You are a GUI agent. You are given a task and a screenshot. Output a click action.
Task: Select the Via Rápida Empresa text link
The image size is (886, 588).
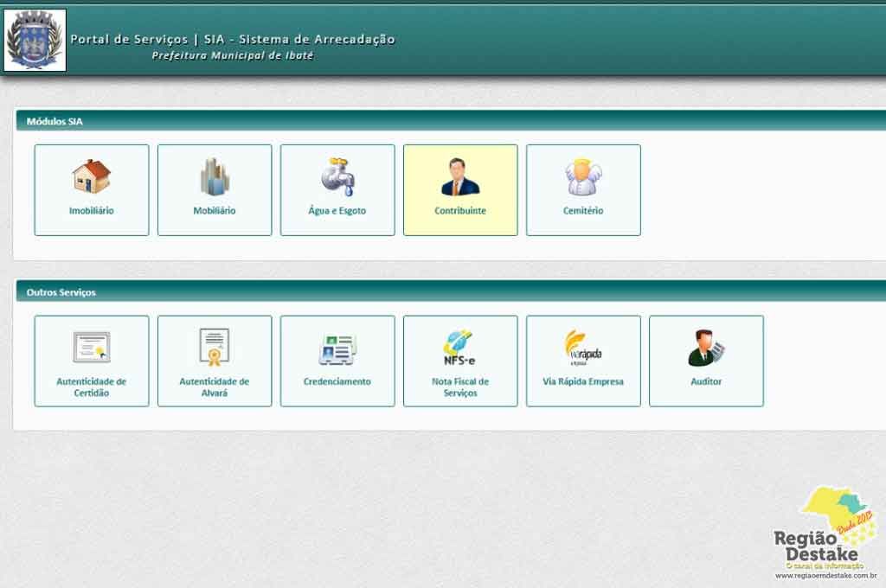coord(583,381)
